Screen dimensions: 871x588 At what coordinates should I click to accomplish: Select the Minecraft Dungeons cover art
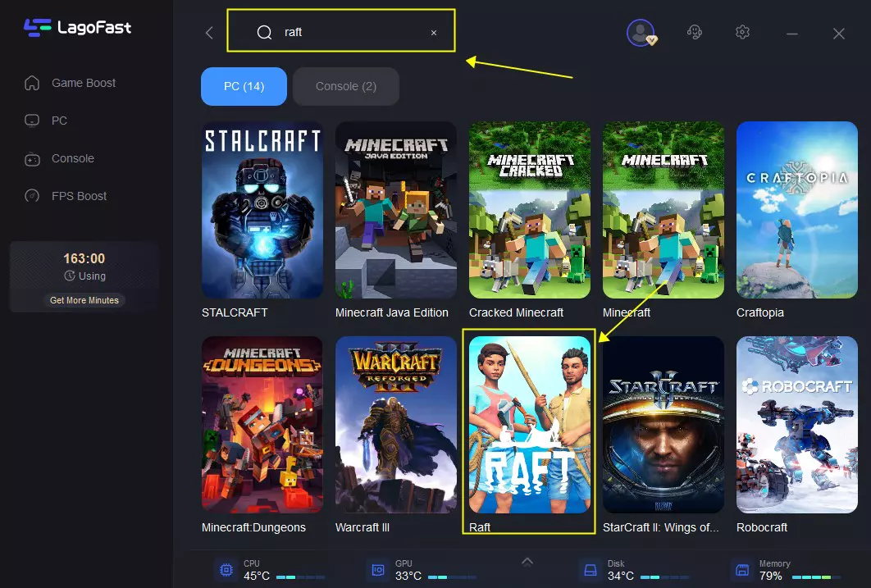[x=262, y=424]
